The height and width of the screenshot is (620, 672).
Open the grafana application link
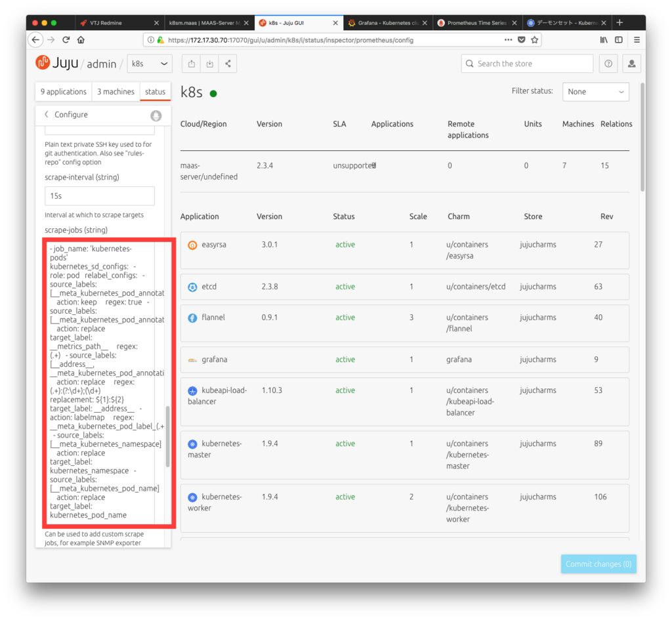click(x=215, y=360)
